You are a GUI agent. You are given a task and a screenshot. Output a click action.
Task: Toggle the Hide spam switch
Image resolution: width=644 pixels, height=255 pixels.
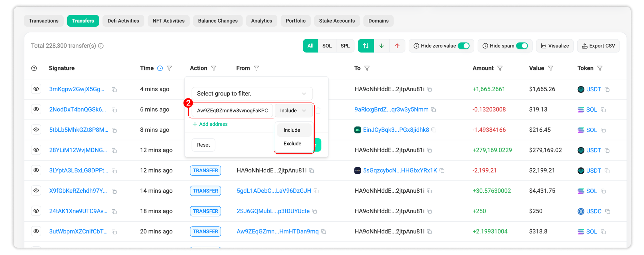point(522,46)
